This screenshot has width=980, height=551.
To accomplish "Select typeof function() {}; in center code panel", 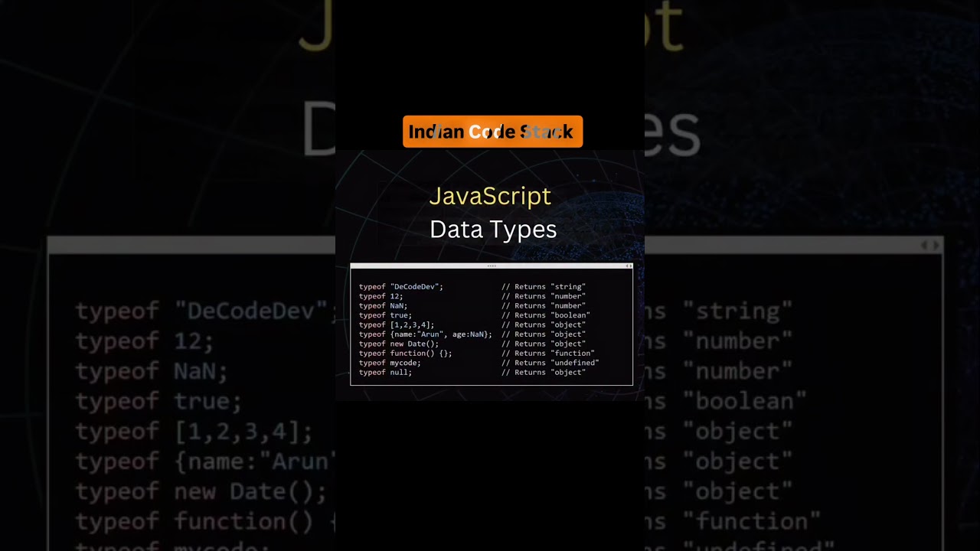I will (x=406, y=354).
